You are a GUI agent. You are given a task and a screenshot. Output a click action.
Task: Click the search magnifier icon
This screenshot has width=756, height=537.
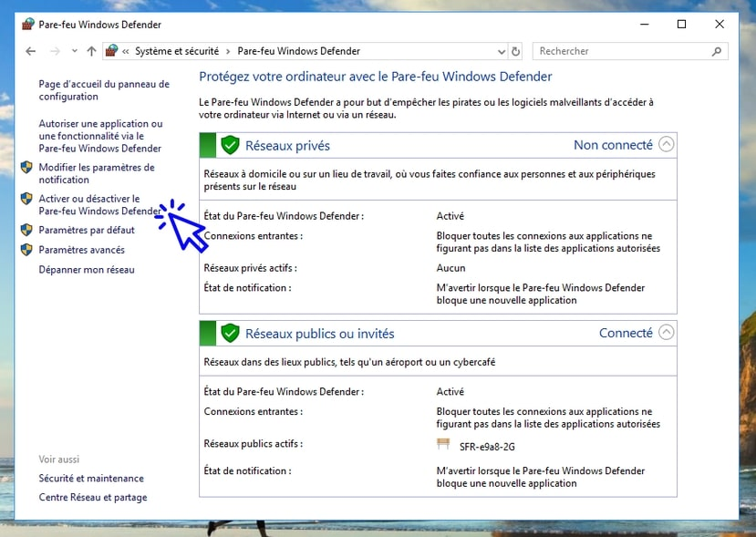(717, 51)
